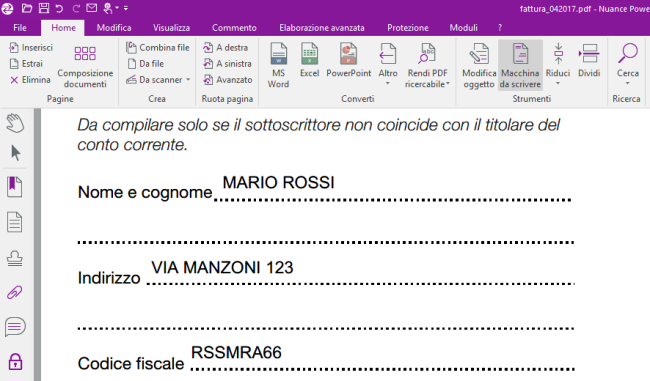The width and height of the screenshot is (650, 381).
Task: Open the Stamps panel icon
Action: tap(15, 258)
